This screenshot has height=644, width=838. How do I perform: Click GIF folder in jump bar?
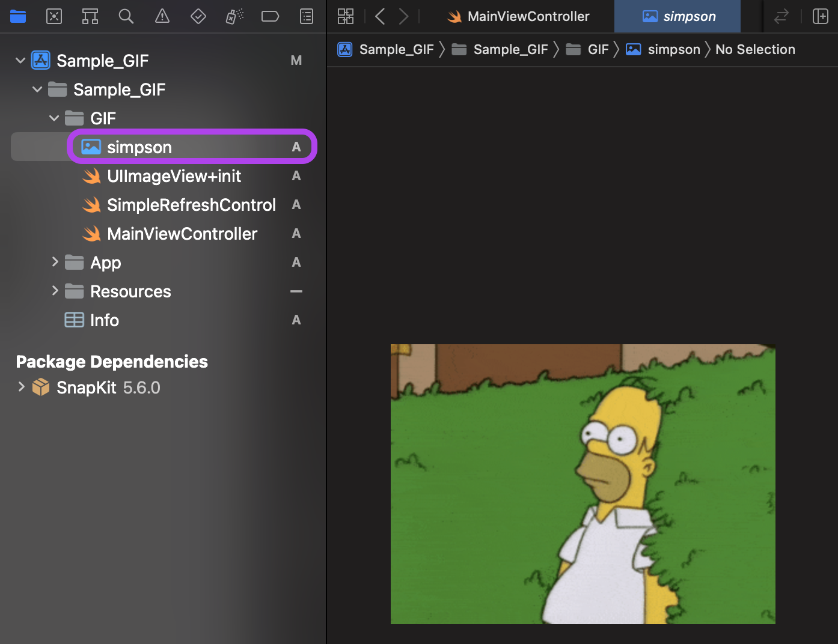(587, 49)
